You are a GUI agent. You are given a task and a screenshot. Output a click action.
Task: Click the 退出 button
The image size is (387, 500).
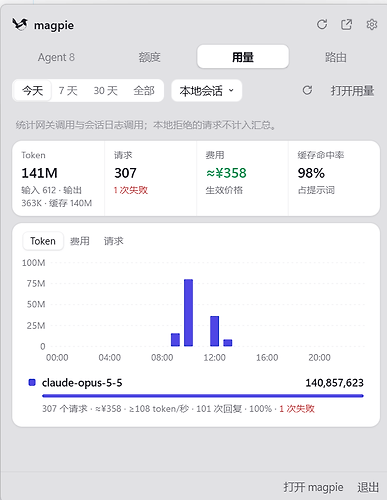point(368,487)
